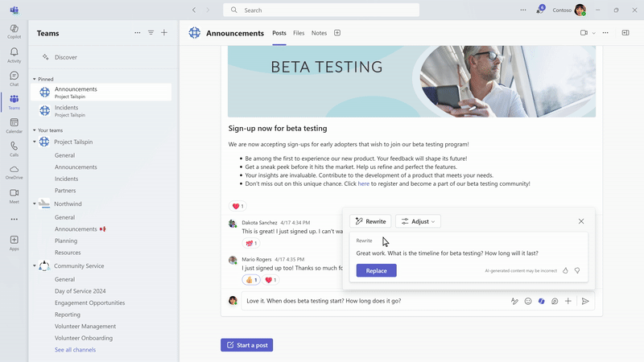
Task: Toggle the heart reaction on the post
Action: (237, 206)
